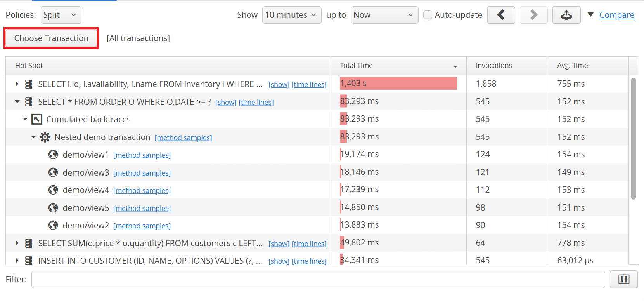Sort by the Total Time column header
Screen dimensions: 644x301
pyautogui.click(x=398, y=66)
